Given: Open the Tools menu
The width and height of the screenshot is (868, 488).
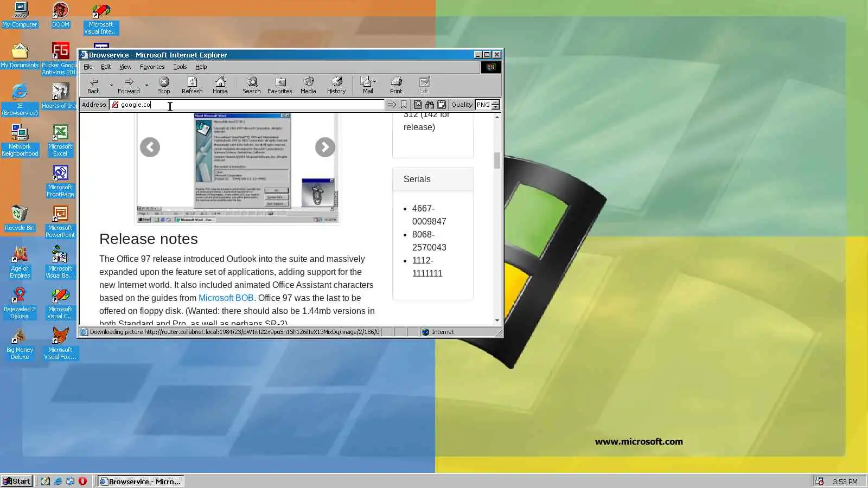Looking at the screenshot, I should [180, 67].
